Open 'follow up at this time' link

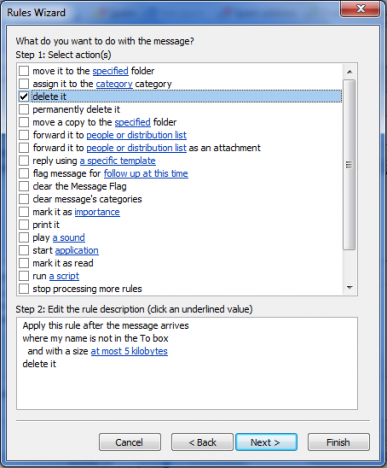[146, 174]
